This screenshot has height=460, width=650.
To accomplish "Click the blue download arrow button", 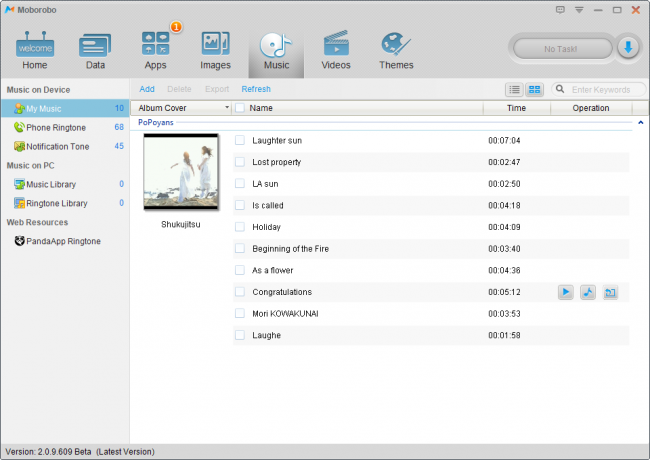I will (628, 48).
